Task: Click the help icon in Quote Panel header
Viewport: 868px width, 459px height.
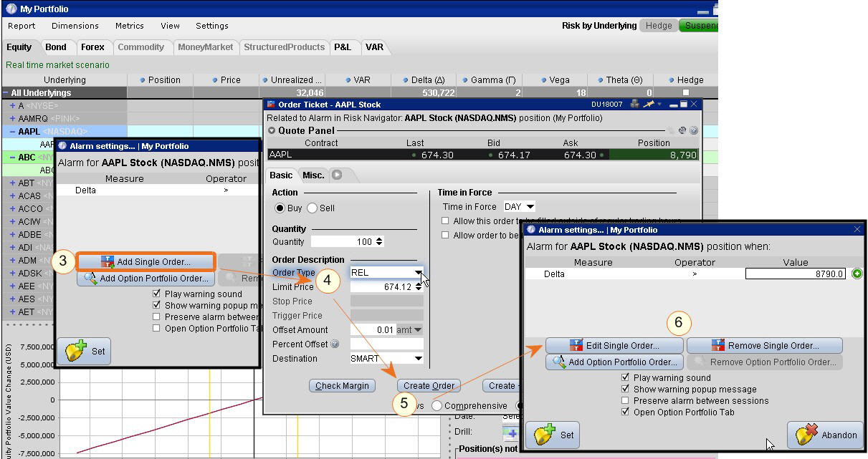Action: [x=694, y=130]
